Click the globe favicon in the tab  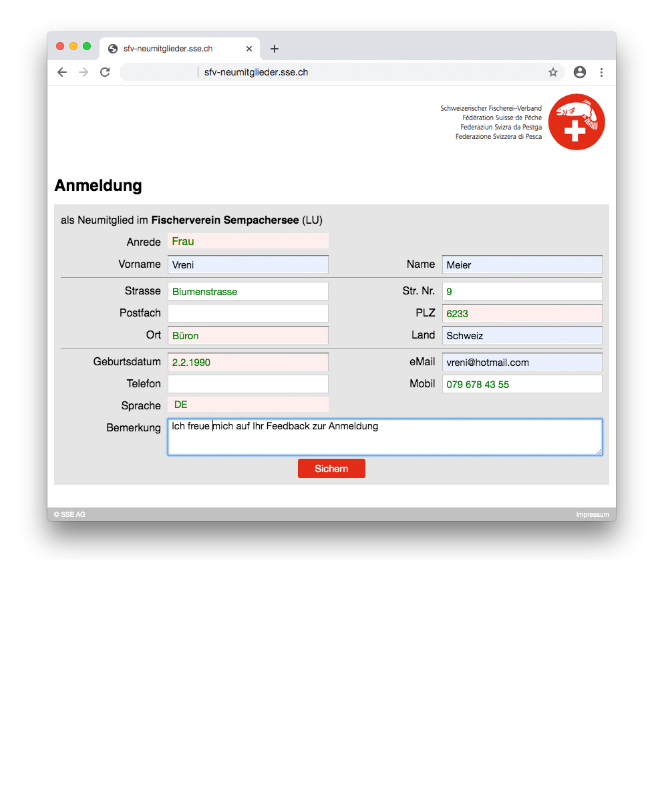[113, 49]
